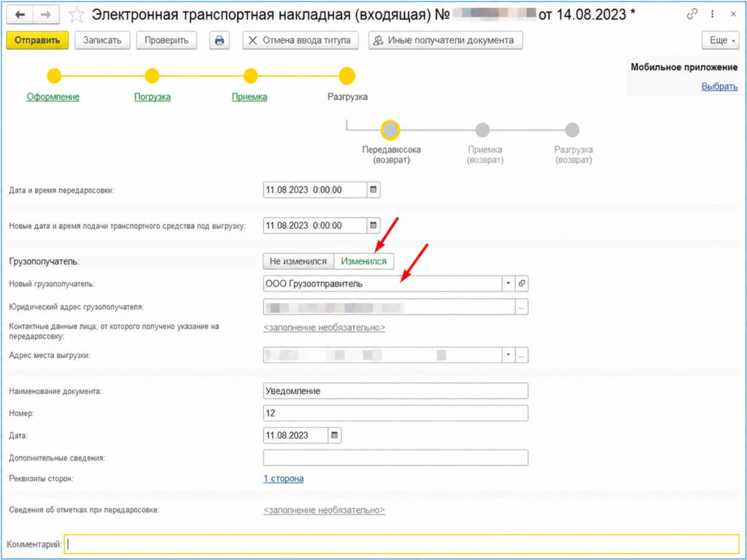Add document to favorites with the star icon
This screenshot has height=560, width=747.
(76, 15)
